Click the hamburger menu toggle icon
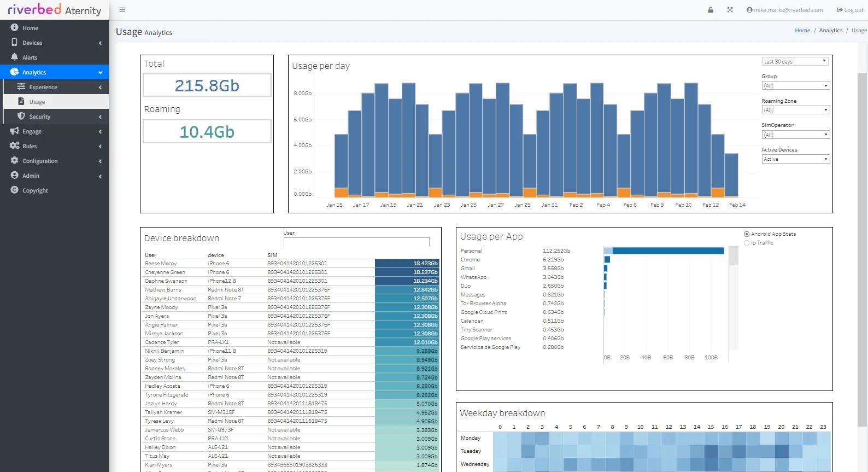The image size is (868, 472). (122, 10)
